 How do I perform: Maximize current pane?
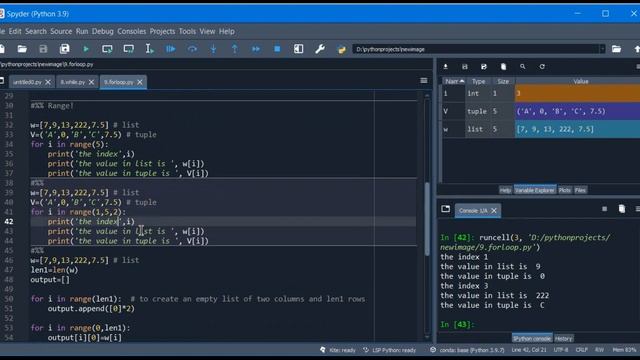click(x=298, y=49)
